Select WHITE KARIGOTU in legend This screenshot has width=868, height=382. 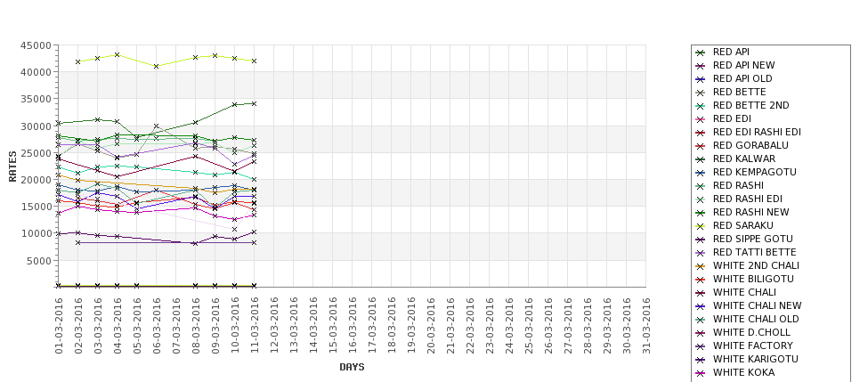click(x=755, y=359)
